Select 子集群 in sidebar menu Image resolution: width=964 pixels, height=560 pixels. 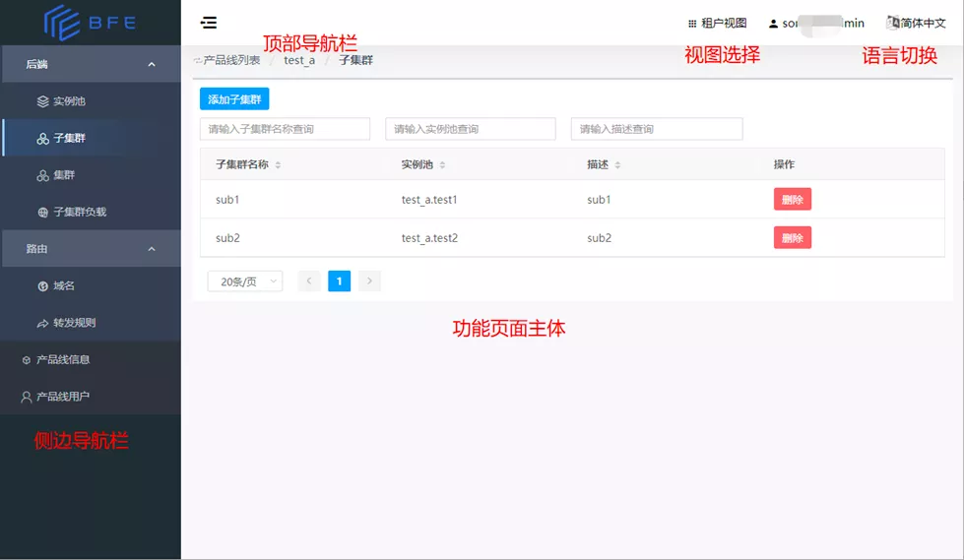pyautogui.click(x=91, y=138)
